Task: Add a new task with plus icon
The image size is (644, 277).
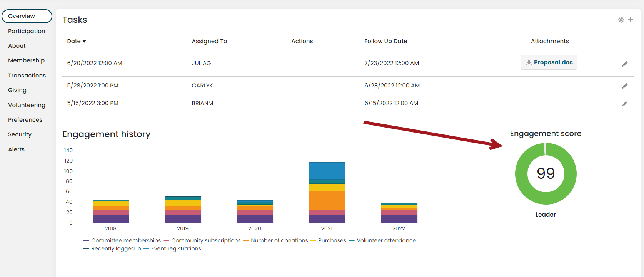Action: click(631, 20)
